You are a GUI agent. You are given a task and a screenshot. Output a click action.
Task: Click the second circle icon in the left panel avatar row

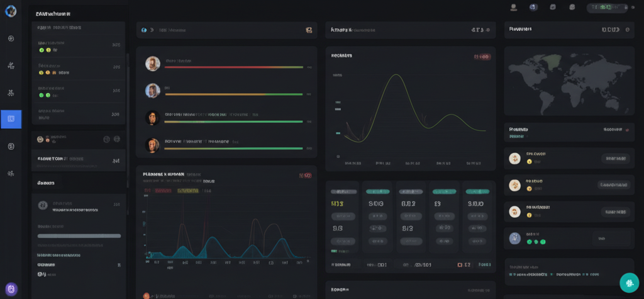116,139
